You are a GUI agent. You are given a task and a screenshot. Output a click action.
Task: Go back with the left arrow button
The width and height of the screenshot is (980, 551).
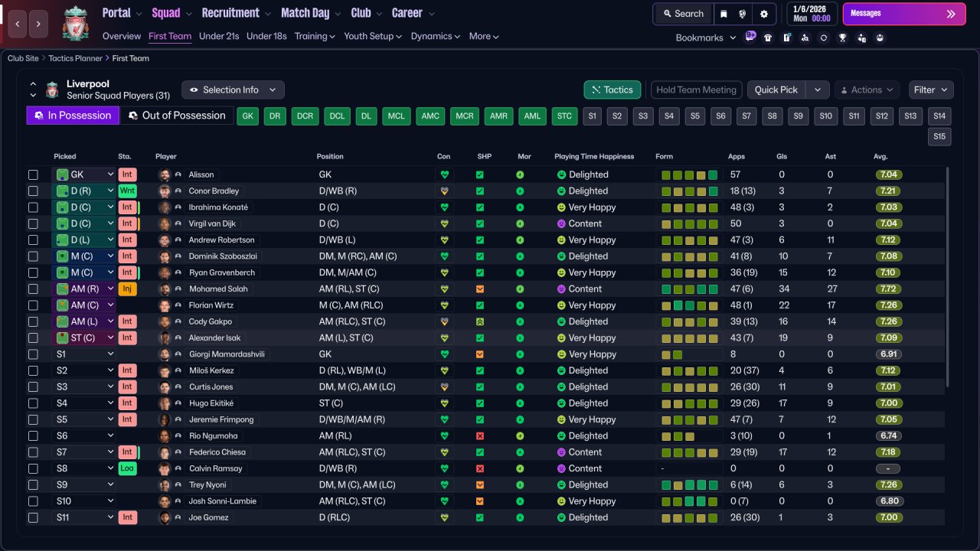[x=17, y=24]
